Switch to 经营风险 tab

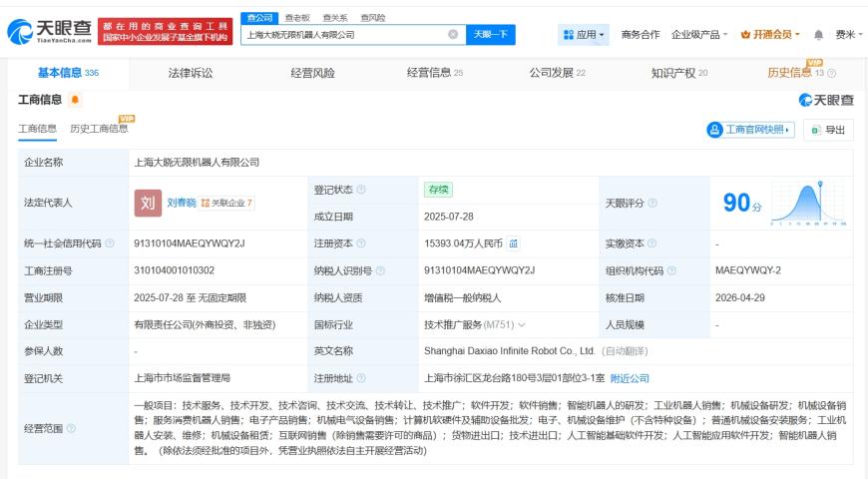point(312,73)
